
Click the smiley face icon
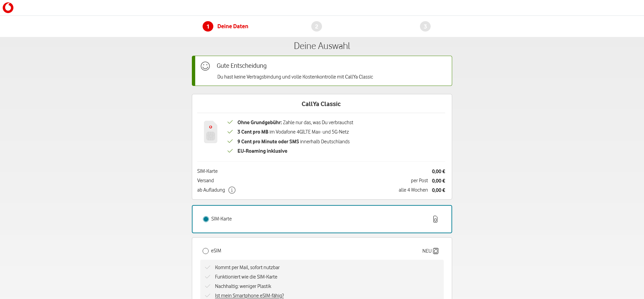coord(205,66)
